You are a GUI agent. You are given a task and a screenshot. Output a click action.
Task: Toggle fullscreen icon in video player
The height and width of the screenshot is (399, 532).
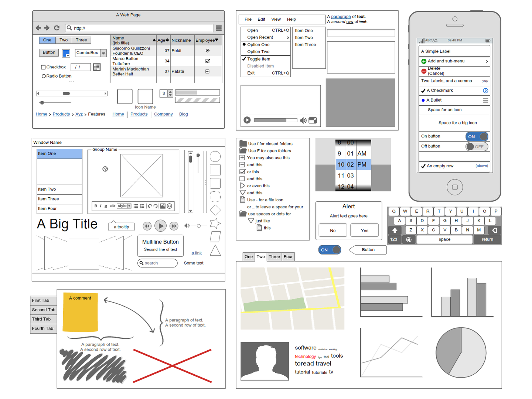coord(313,120)
